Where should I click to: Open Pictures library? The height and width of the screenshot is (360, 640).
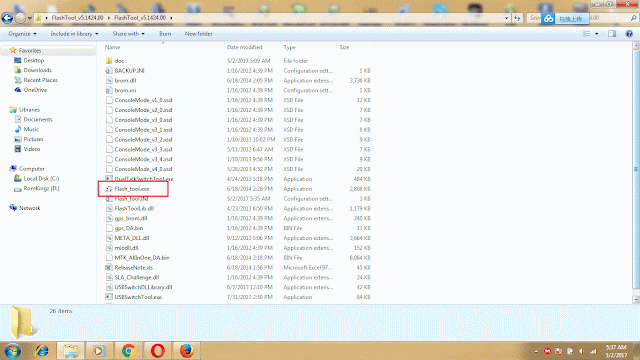(33, 139)
